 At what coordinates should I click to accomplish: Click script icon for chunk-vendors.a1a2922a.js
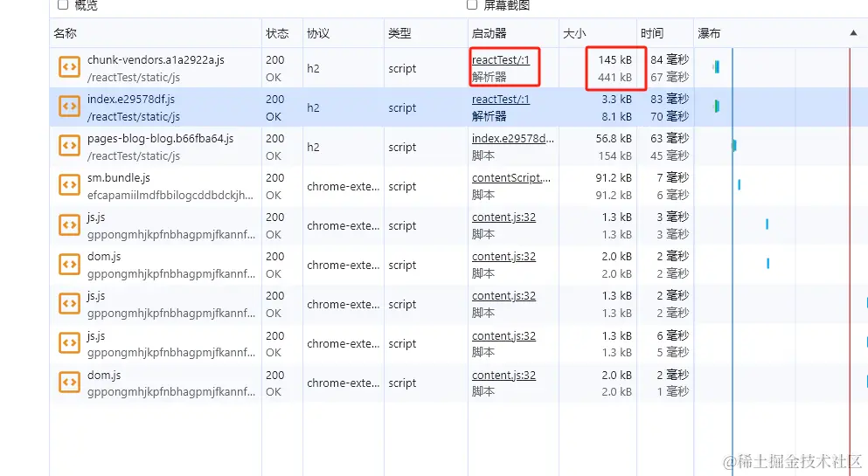[69, 67]
